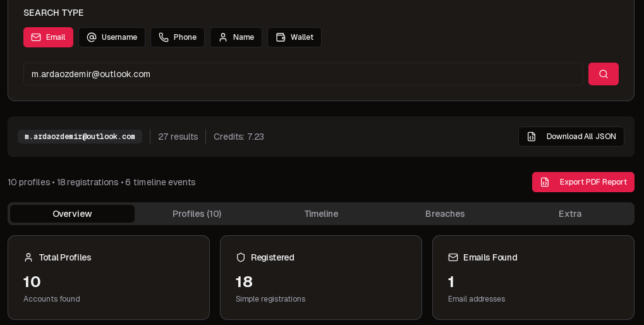Open the Profiles (10) tab
644x325 pixels.
(x=197, y=214)
